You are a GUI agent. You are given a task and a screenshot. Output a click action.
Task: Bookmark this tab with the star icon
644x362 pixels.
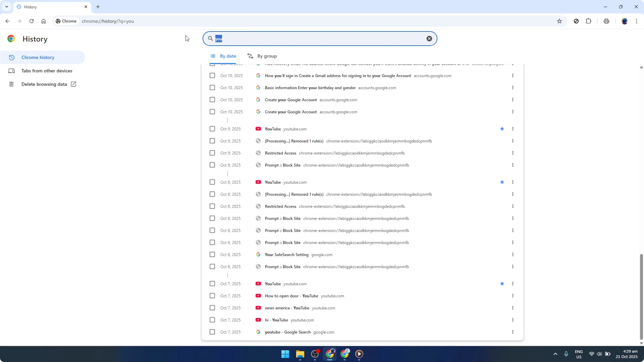tap(559, 21)
